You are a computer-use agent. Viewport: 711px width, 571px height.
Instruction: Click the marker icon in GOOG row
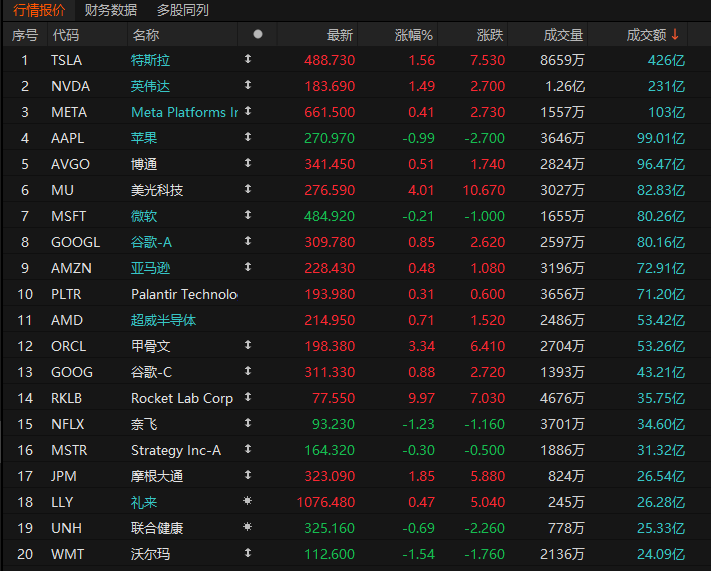[248, 371]
